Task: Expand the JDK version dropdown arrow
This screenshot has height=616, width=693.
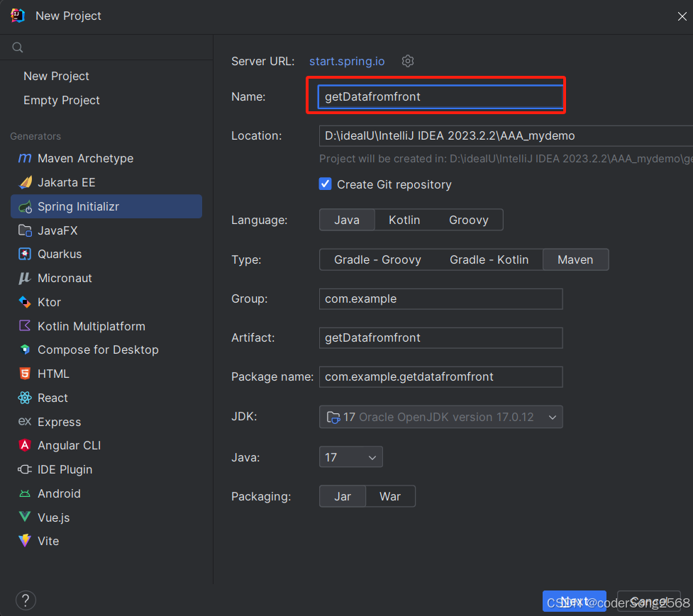Action: point(553,418)
